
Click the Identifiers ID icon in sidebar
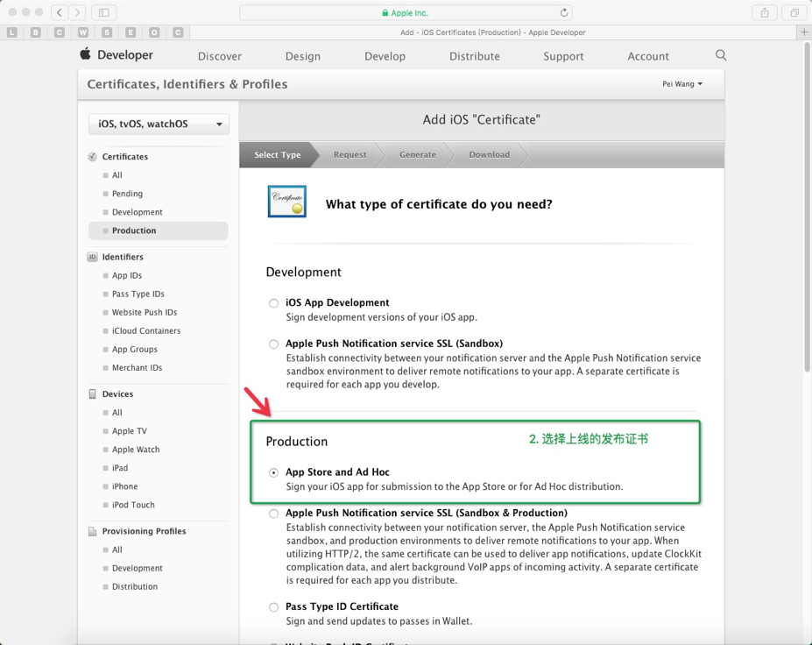[92, 257]
